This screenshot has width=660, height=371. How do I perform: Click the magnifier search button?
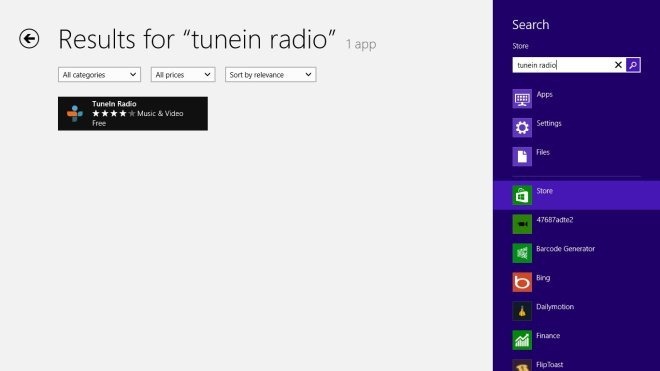633,65
